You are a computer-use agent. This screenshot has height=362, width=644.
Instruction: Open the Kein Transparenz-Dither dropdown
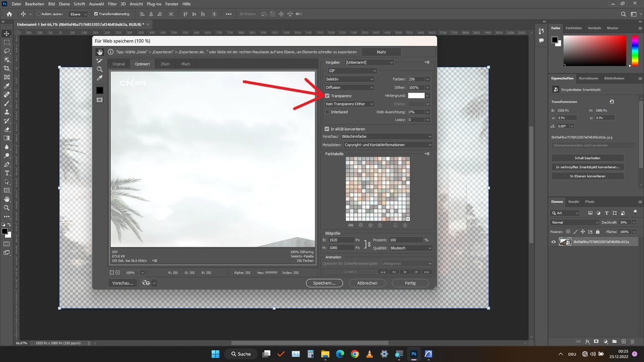click(x=350, y=104)
